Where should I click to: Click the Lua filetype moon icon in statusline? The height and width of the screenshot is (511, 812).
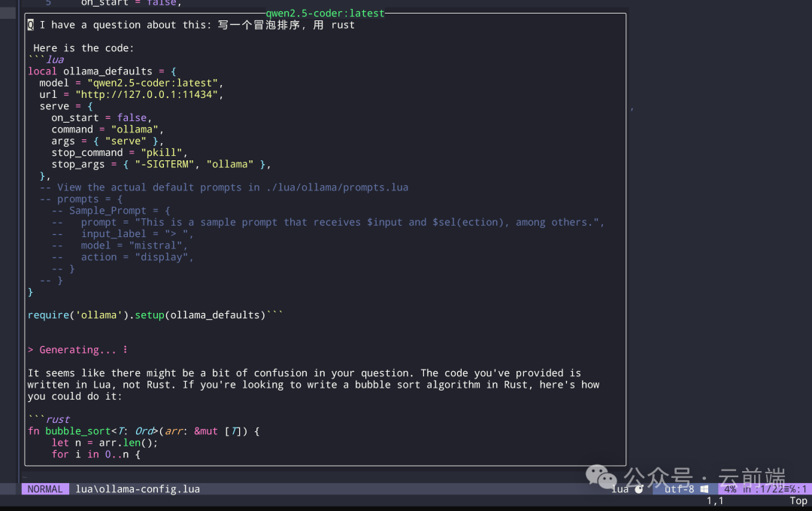click(639, 489)
